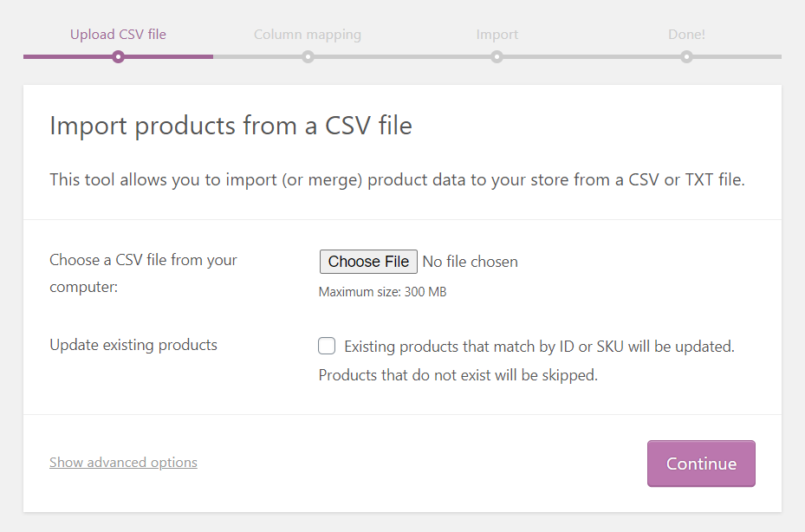Click the Update existing products row label
This screenshot has width=805, height=532.
[133, 345]
